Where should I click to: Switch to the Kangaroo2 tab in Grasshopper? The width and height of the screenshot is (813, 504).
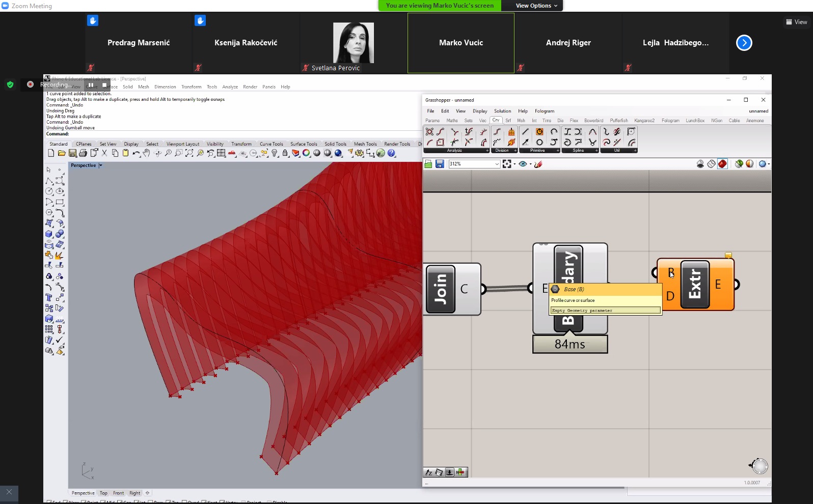coord(644,121)
